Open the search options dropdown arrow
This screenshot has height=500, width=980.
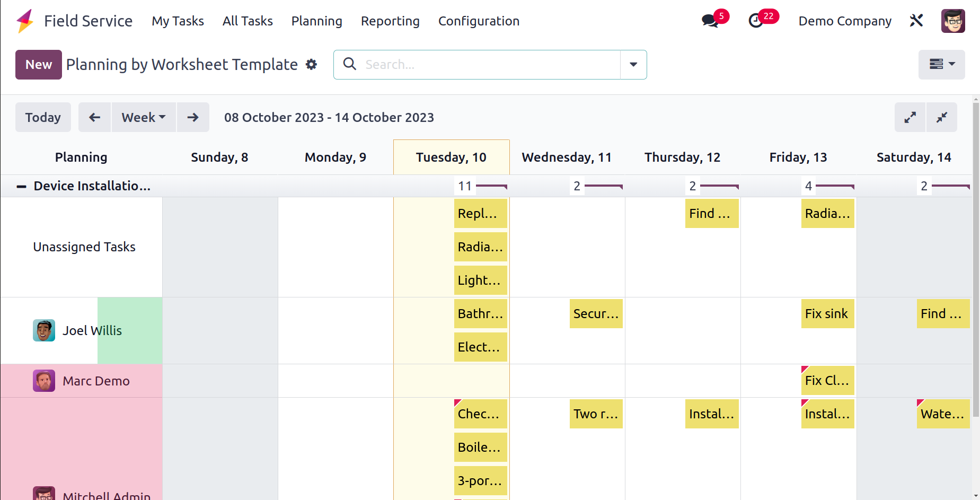coord(633,65)
